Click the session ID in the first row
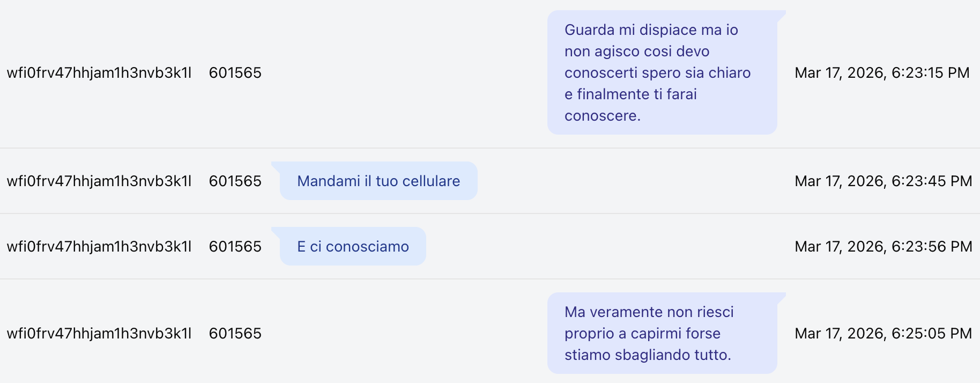Viewport: 980px width, 383px height. (x=99, y=72)
